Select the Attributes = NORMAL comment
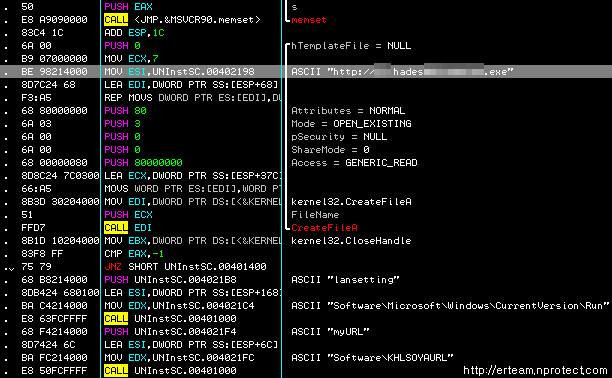 pyautogui.click(x=348, y=111)
